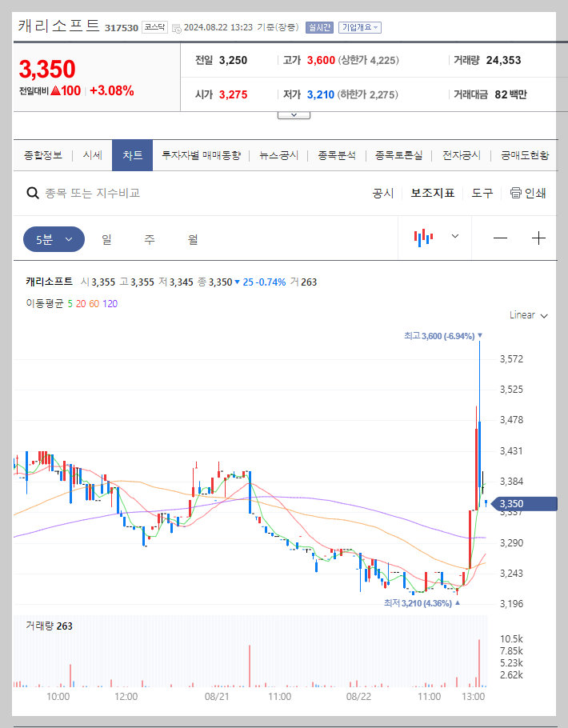This screenshot has height=728, width=568.
Task: Click the 공시 disclosure marker option
Action: click(x=384, y=192)
